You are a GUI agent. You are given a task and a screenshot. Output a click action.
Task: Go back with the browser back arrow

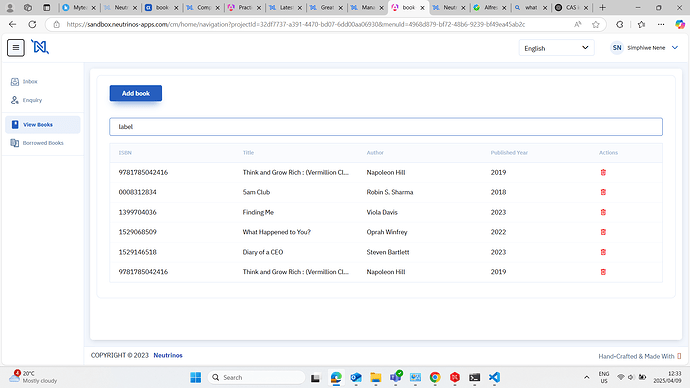[12, 25]
